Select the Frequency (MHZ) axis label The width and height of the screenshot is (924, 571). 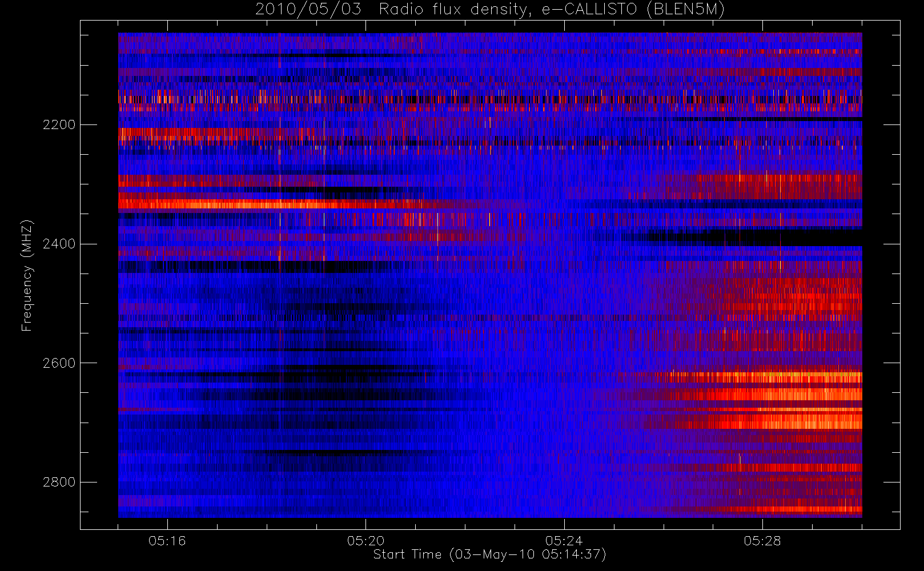(27, 275)
